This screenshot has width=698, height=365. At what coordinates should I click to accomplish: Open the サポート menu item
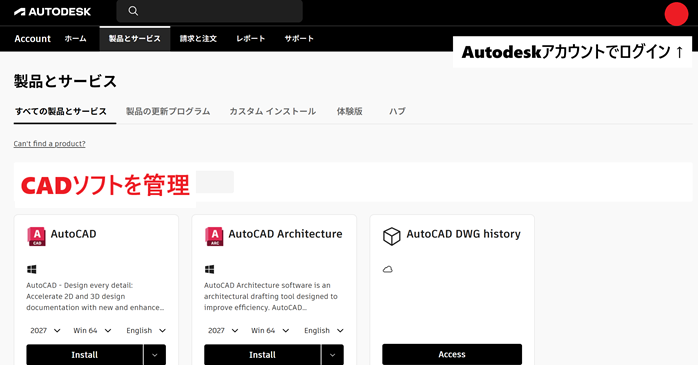(299, 39)
